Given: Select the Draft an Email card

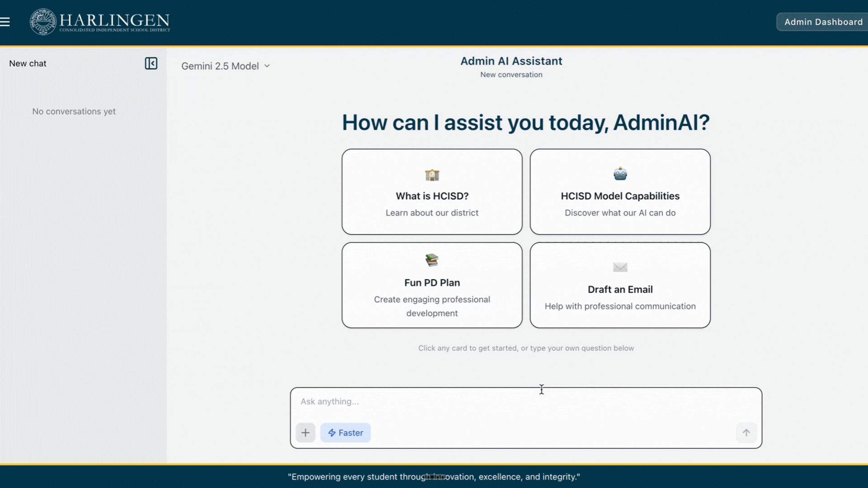Looking at the screenshot, I should [x=620, y=285].
